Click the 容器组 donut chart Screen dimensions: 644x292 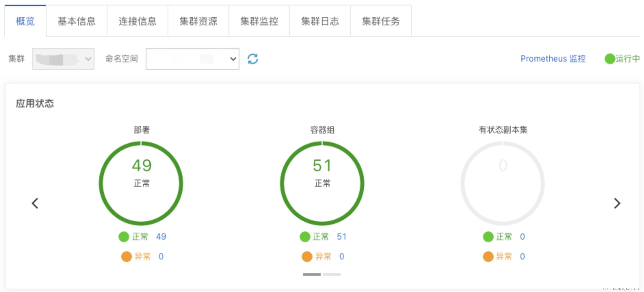click(x=322, y=183)
